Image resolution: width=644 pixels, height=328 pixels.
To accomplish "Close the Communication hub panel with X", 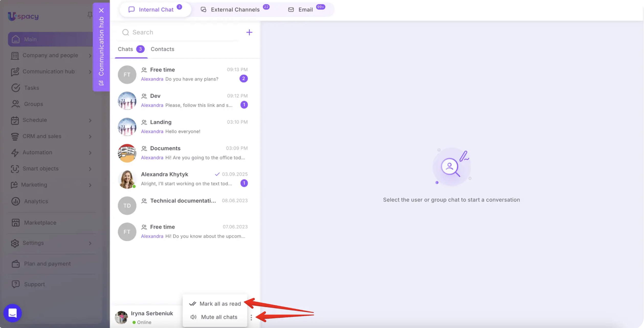I will click(101, 10).
